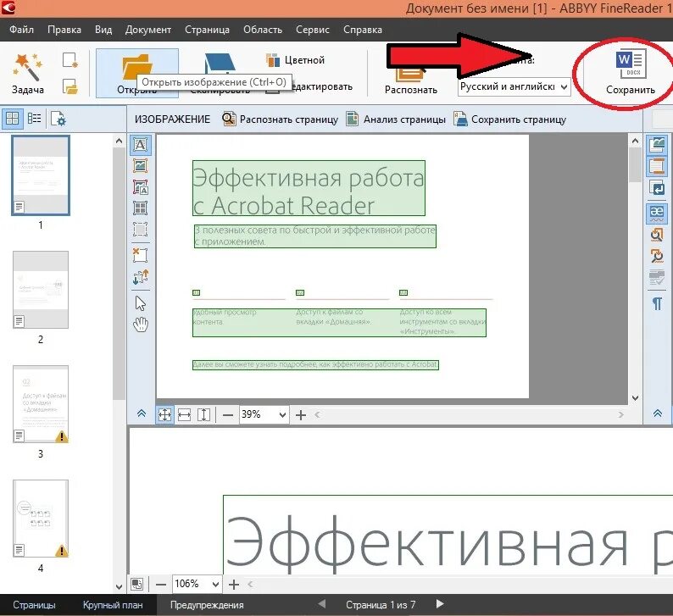Toggle paragraph marks ¶ icon
The height and width of the screenshot is (616, 673).
tap(657, 303)
